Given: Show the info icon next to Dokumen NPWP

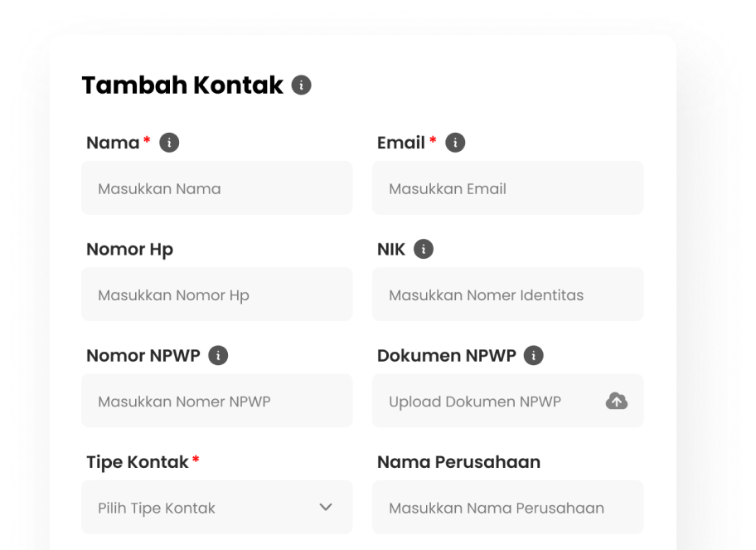Looking at the screenshot, I should point(533,356).
